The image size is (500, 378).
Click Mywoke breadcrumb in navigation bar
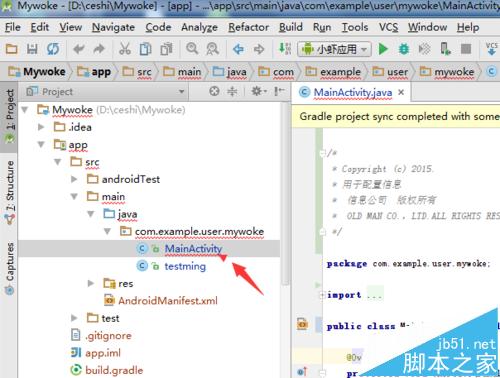(37, 71)
